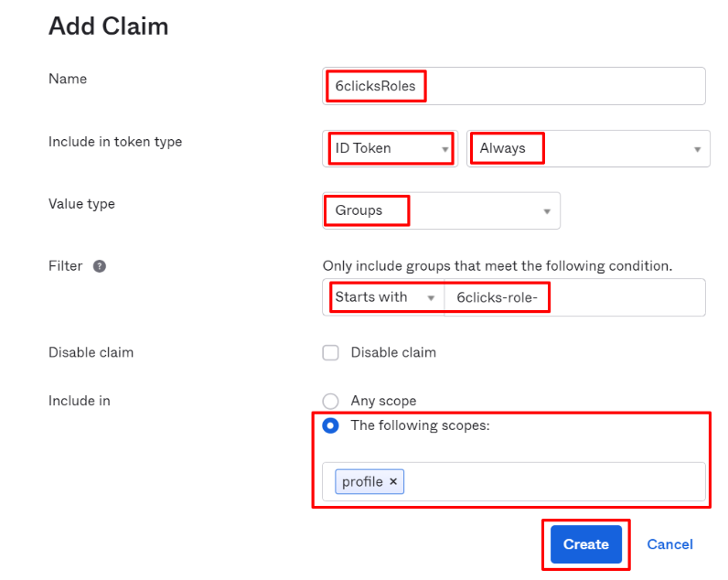728x580 pixels.
Task: Select The following scopes radio button
Action: click(x=331, y=426)
